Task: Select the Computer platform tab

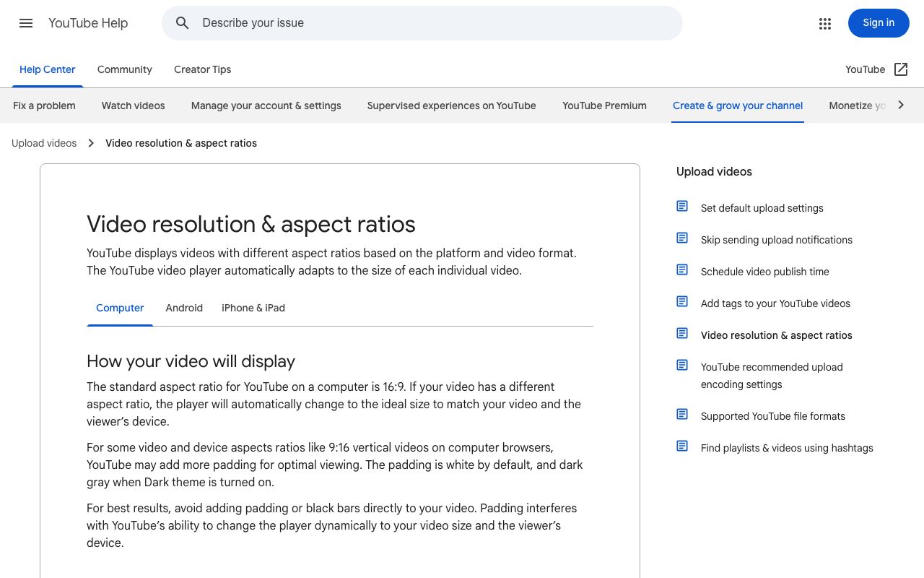Action: click(x=120, y=308)
